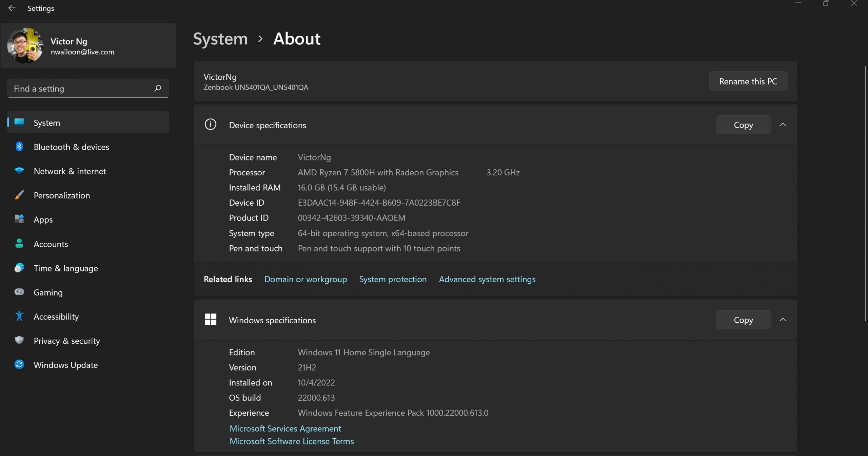This screenshot has width=868, height=456.
Task: Open Gaming settings
Action: [x=48, y=292]
